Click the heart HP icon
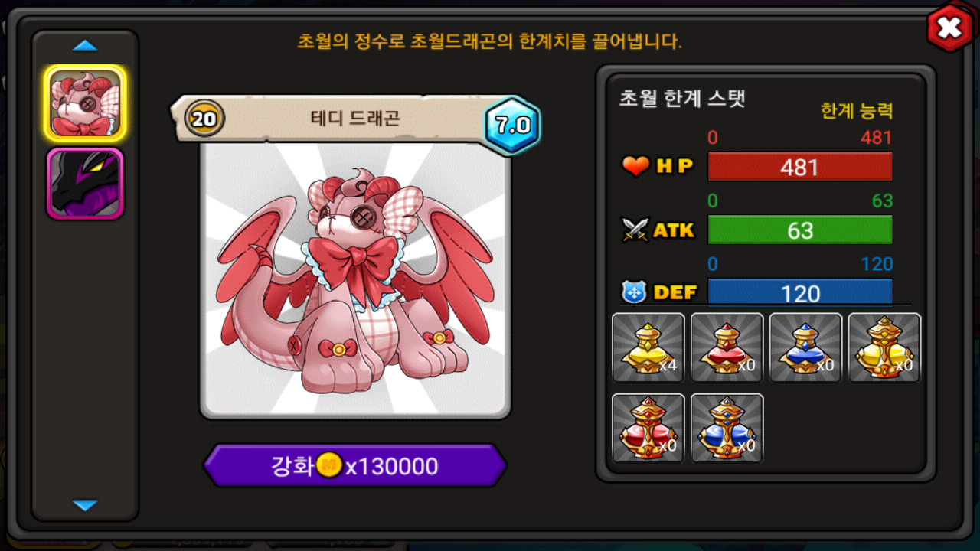Image resolution: width=980 pixels, height=551 pixels. (x=635, y=166)
